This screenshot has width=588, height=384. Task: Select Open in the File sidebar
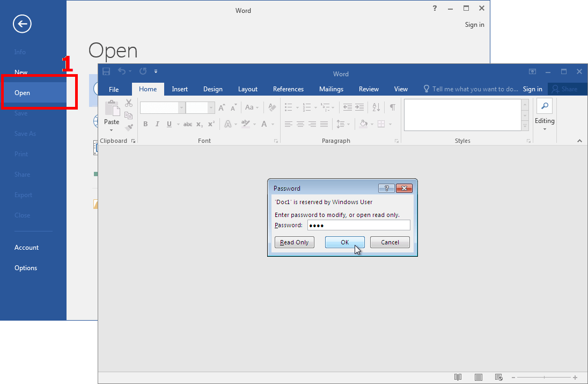(x=22, y=92)
